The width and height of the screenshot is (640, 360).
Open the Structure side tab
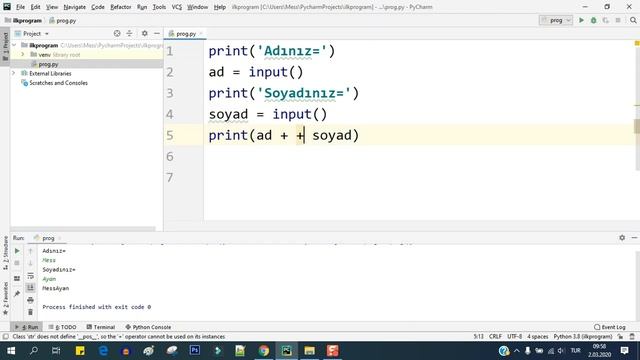coord(5,253)
